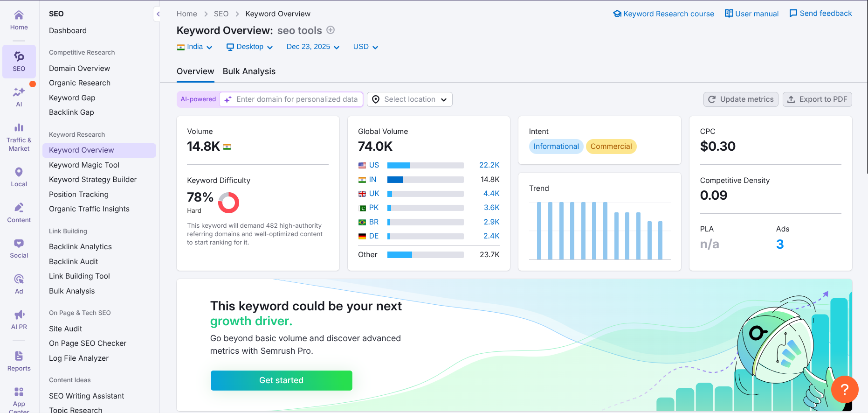This screenshot has width=868, height=413.
Task: Click the India flag next to Volume
Action: pyautogui.click(x=227, y=147)
